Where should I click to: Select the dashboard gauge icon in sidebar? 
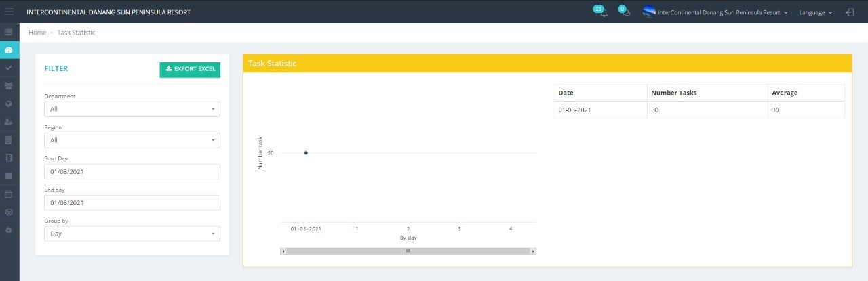9,50
